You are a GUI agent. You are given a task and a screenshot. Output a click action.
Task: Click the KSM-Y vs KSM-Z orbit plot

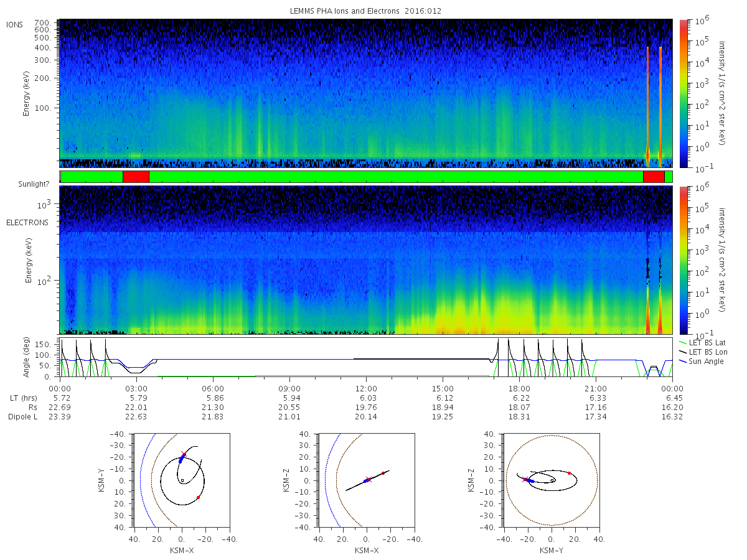coord(552,480)
